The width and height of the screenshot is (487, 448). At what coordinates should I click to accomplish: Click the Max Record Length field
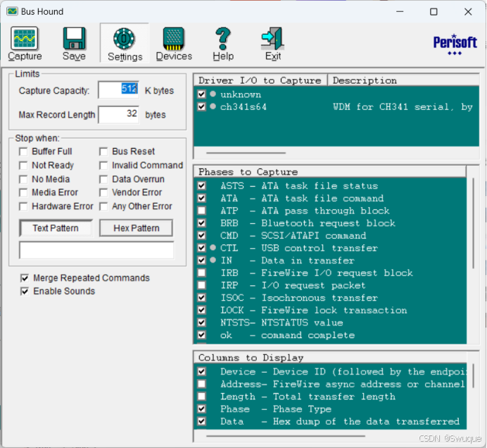tap(118, 114)
